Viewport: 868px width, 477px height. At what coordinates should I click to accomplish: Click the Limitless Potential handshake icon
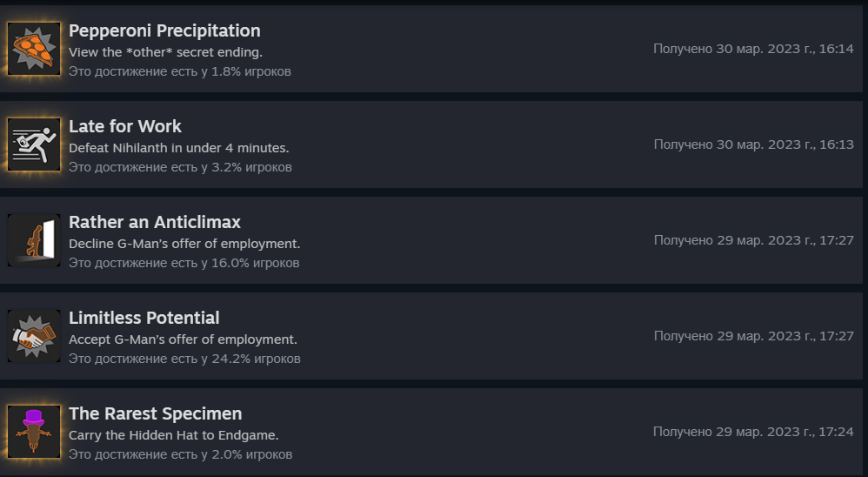coord(34,336)
